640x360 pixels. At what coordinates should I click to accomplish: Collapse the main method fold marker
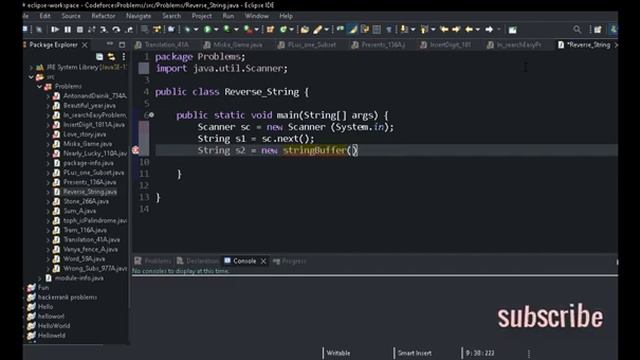pos(151,115)
